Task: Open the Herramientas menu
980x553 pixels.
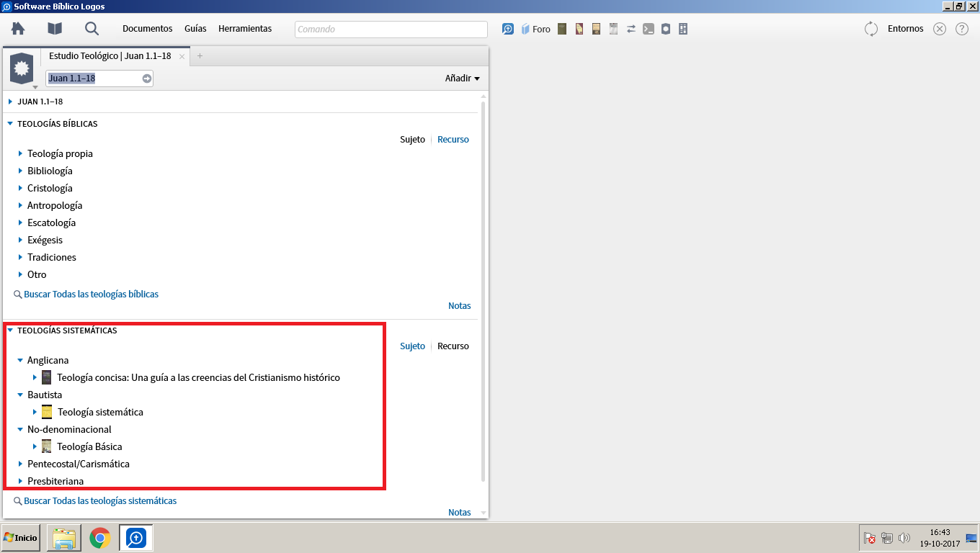Action: coord(245,29)
